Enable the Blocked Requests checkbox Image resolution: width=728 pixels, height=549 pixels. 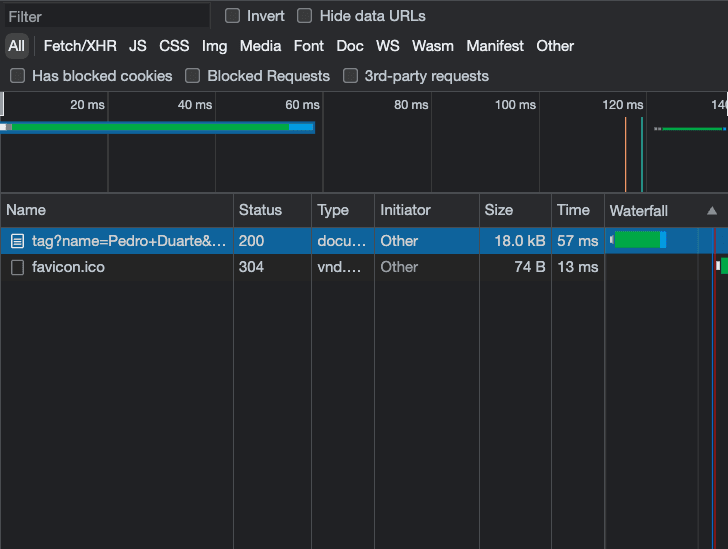click(193, 76)
